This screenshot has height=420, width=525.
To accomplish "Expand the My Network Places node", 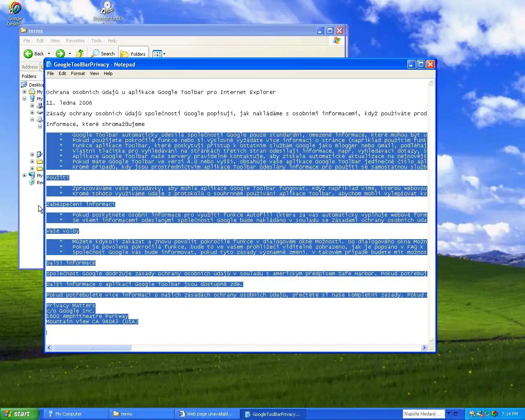I will [24, 175].
